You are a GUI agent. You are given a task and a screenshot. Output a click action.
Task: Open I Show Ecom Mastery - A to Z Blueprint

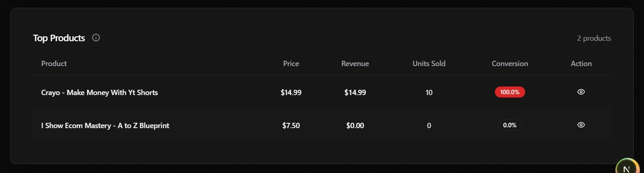(105, 126)
